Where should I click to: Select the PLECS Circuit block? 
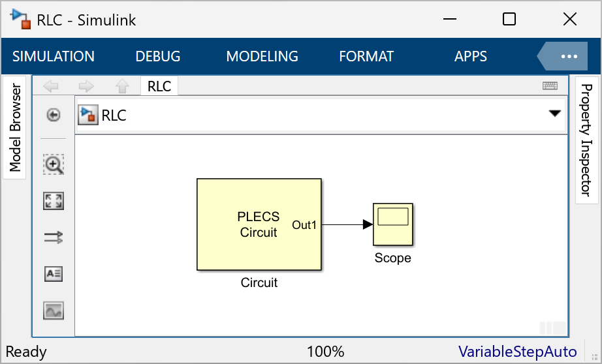pyautogui.click(x=259, y=224)
